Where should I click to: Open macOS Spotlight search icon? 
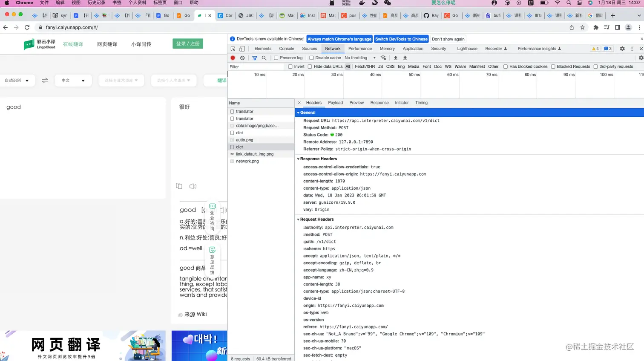click(x=569, y=3)
